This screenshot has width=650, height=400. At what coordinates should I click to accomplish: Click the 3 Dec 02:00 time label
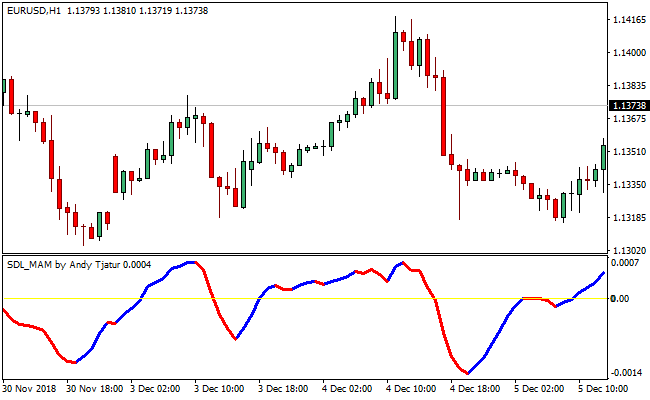pyautogui.click(x=155, y=389)
